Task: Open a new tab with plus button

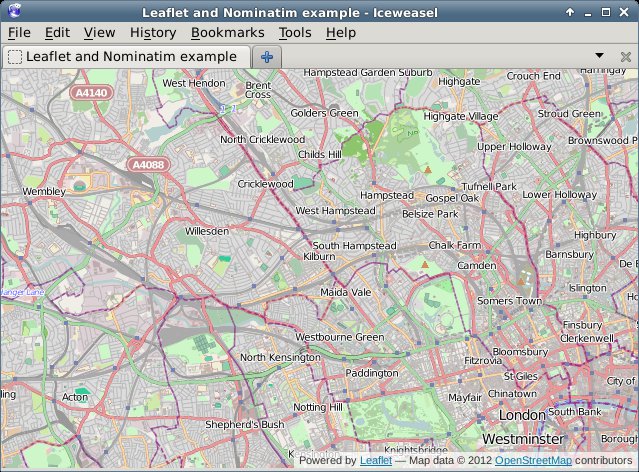Action: (267, 57)
